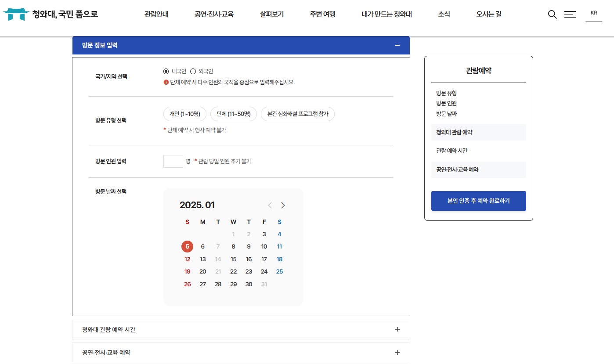Open the 관람안내 menu
The image size is (614, 364).
pos(156,14)
